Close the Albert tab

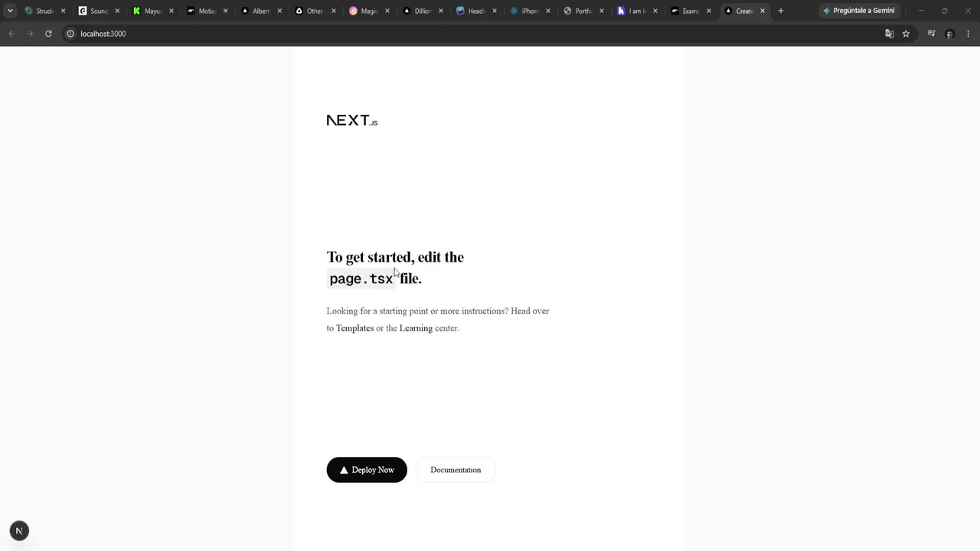[279, 11]
